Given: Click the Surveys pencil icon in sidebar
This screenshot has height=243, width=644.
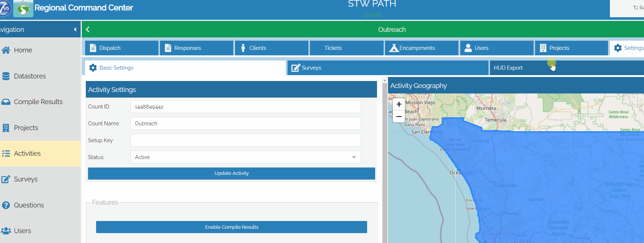Looking at the screenshot, I should pos(6,179).
